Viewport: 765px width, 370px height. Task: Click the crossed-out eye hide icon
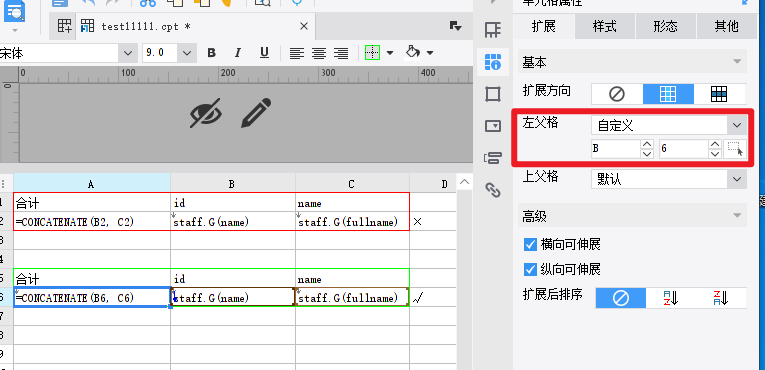pyautogui.click(x=206, y=113)
